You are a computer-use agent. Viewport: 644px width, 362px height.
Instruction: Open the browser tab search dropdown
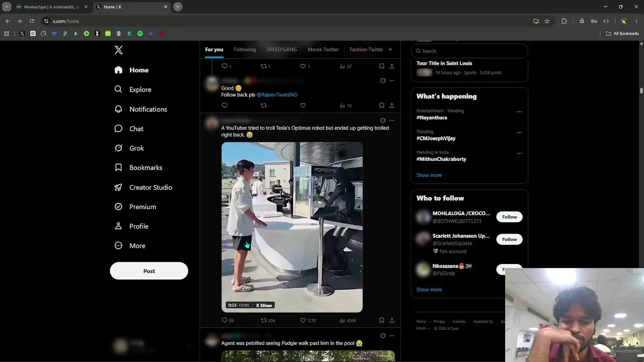tap(7, 7)
